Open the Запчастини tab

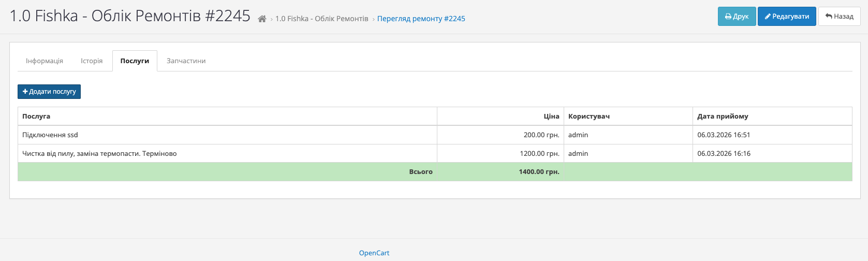coord(186,61)
